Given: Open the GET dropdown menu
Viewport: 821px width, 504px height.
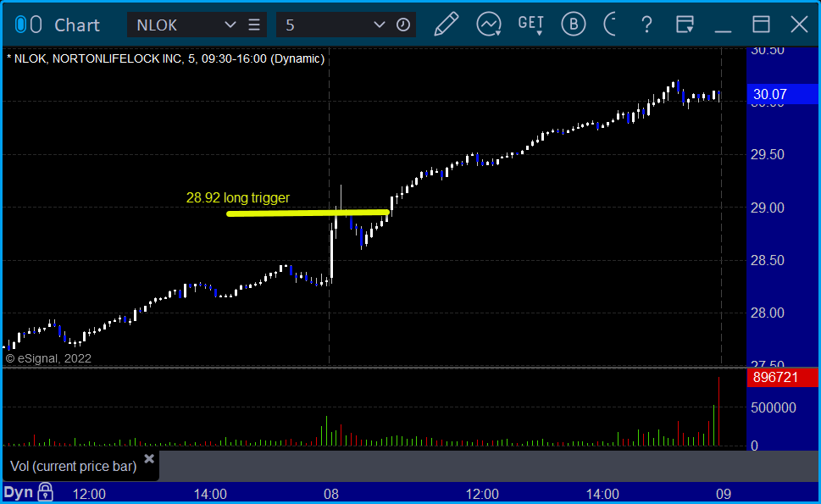Looking at the screenshot, I should (531, 25).
